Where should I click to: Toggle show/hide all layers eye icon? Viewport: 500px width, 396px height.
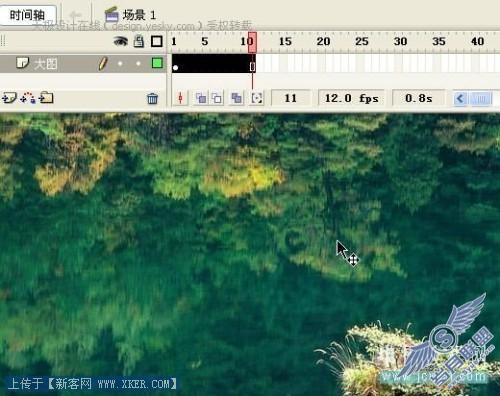click(121, 41)
